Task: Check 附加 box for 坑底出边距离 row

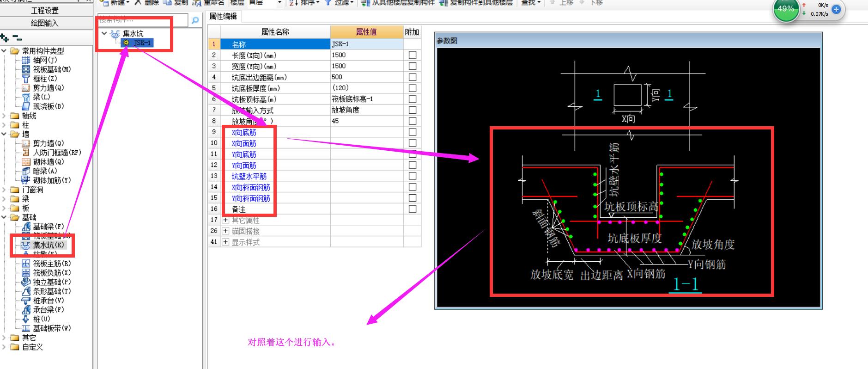Action: pos(413,77)
